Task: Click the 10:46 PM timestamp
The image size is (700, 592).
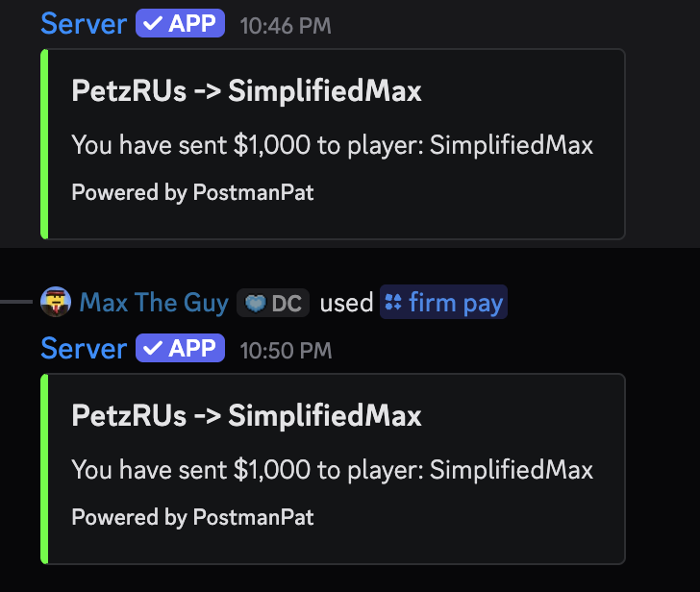Action: pyautogui.click(x=286, y=26)
